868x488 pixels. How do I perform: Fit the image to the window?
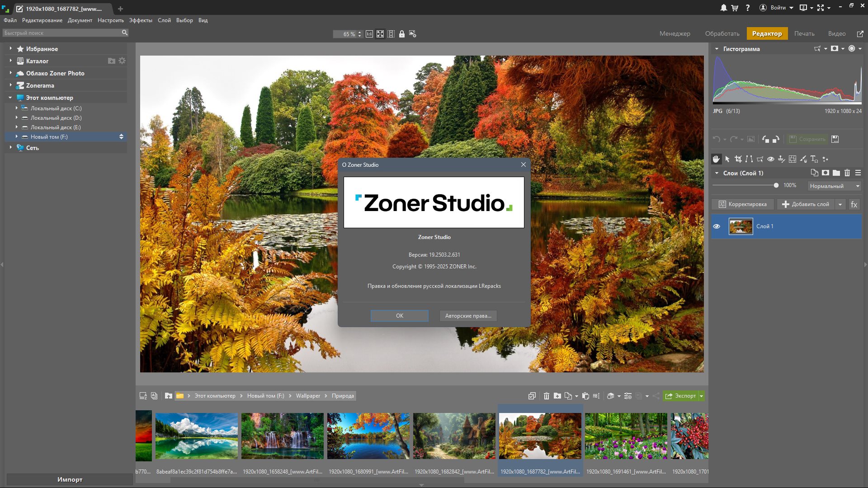click(x=380, y=34)
